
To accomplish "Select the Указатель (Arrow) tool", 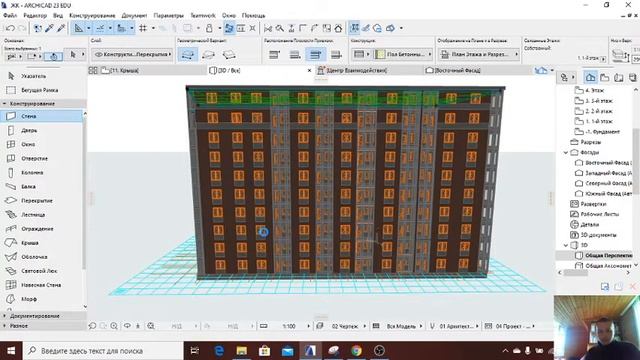I will pyautogui.click(x=42, y=76).
